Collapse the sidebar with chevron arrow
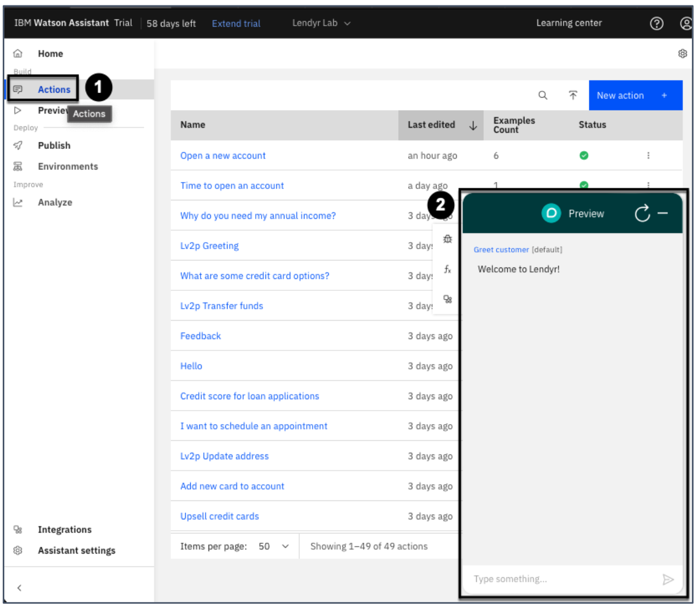The height and width of the screenshot is (612, 700). [19, 588]
